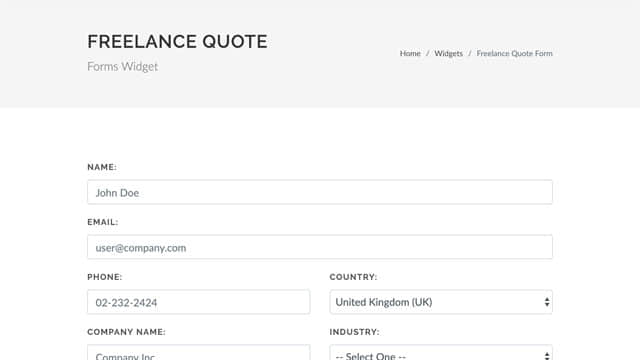Focus the Name input field
The height and width of the screenshot is (360, 640).
[320, 192]
